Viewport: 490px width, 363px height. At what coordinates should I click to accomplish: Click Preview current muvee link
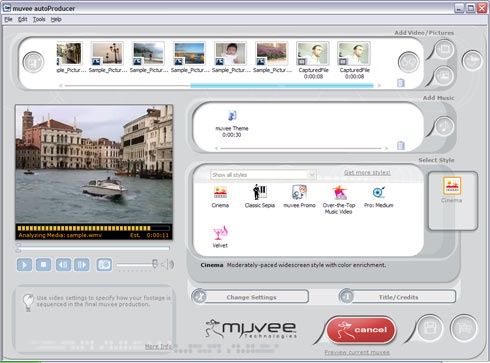[357, 352]
